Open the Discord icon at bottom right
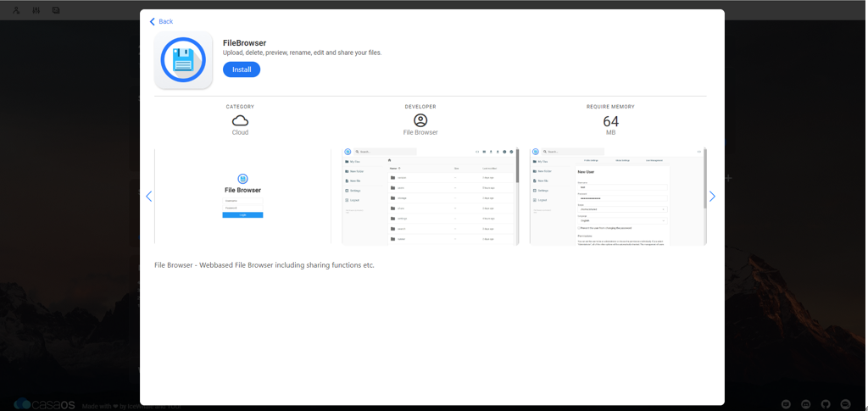This screenshot has width=868, height=411. (805, 404)
